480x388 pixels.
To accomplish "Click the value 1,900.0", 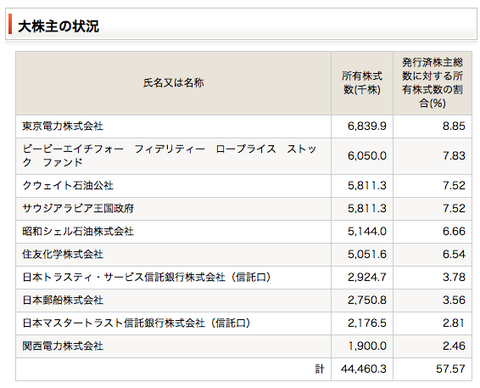I will coord(367,346).
